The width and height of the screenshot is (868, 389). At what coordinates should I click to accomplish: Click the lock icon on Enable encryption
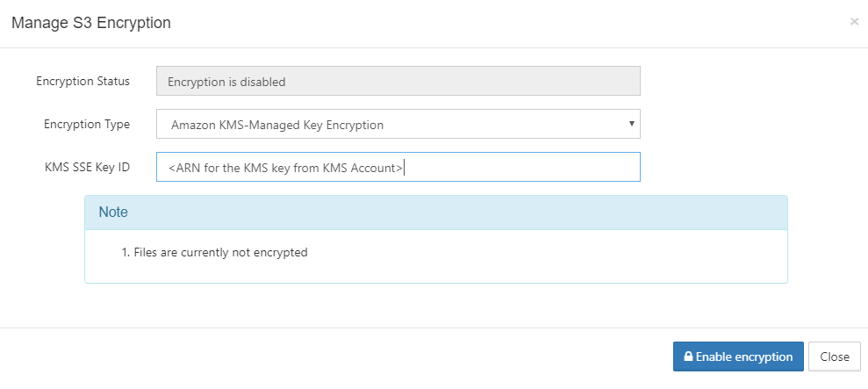pyautogui.click(x=689, y=357)
